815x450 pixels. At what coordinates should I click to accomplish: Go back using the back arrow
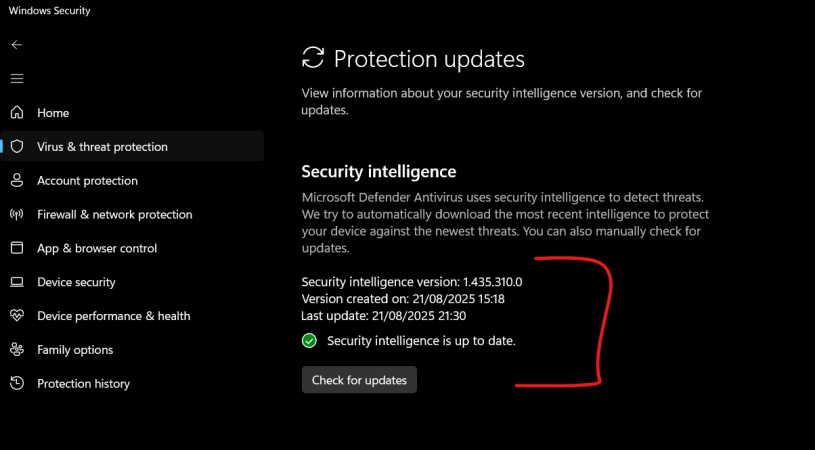click(x=16, y=45)
